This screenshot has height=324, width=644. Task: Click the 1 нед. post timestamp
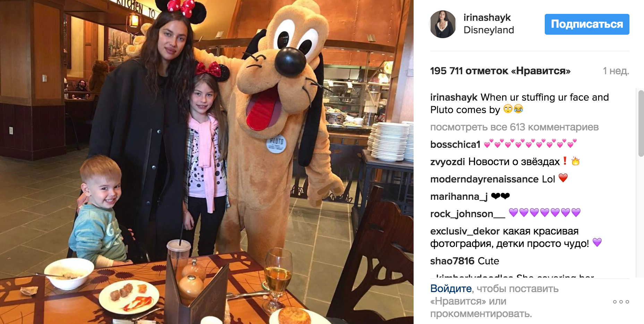(616, 71)
